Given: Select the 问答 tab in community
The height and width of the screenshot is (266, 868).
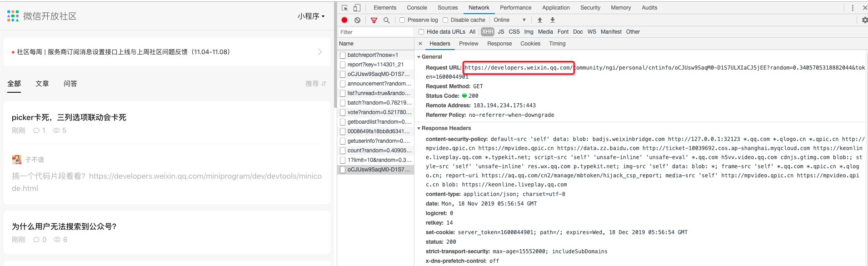Looking at the screenshot, I should pyautogui.click(x=70, y=84).
